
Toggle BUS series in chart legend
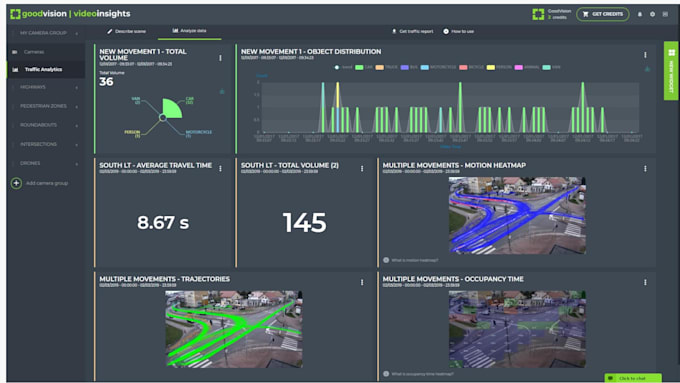(409, 67)
